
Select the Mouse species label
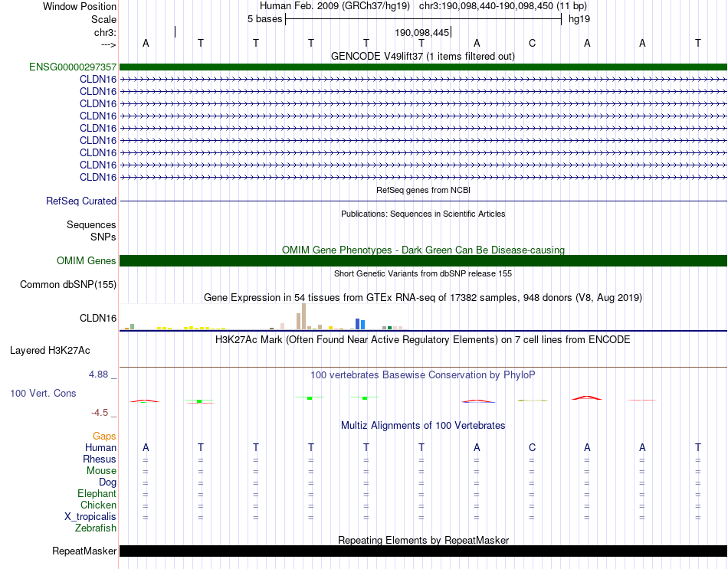click(101, 471)
